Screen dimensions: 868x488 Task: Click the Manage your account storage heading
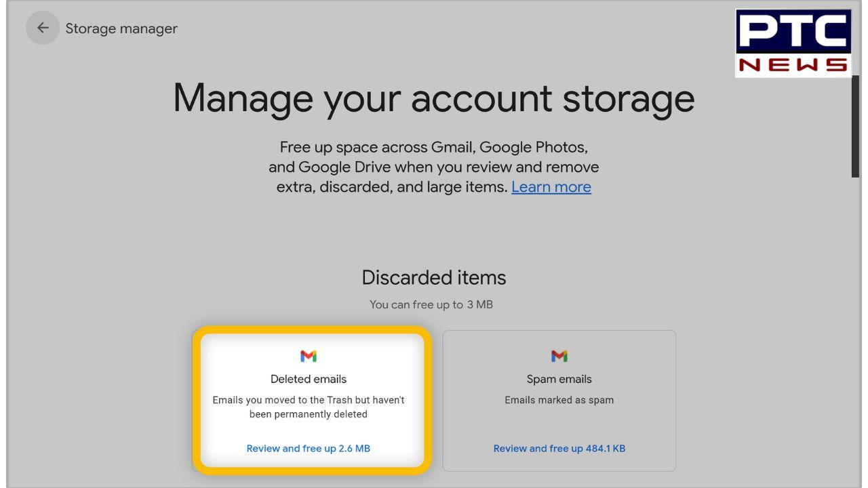pyautogui.click(x=434, y=98)
